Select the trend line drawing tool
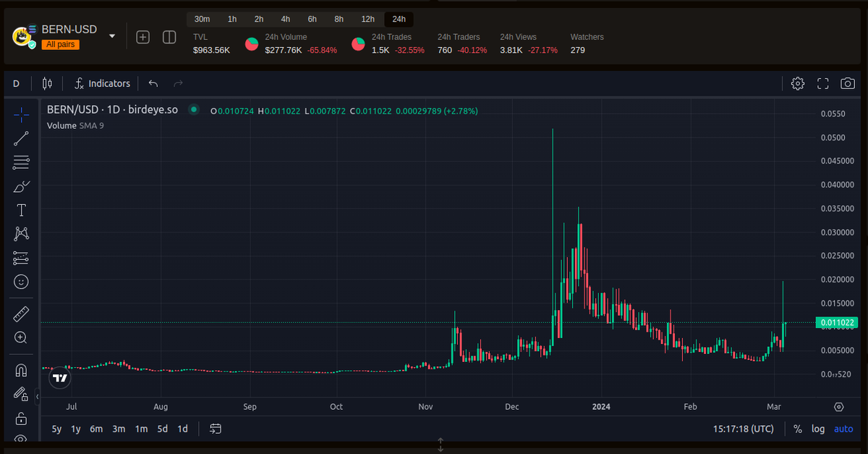 point(22,138)
